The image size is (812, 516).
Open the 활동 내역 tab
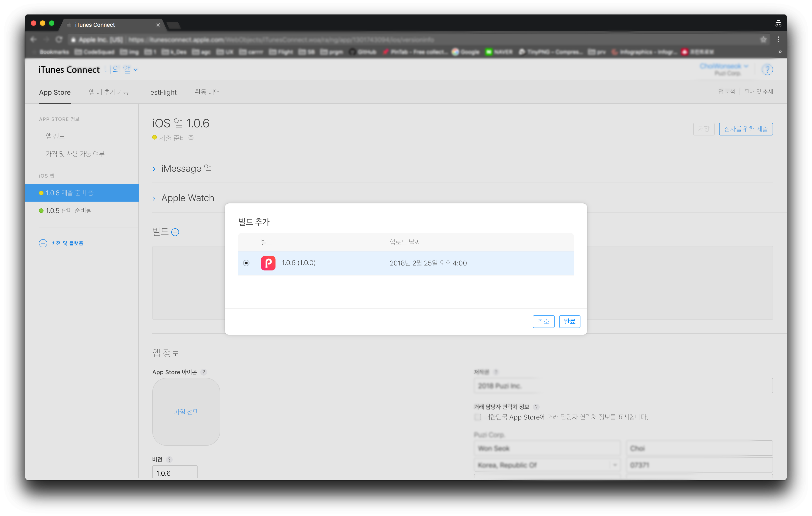(x=207, y=92)
